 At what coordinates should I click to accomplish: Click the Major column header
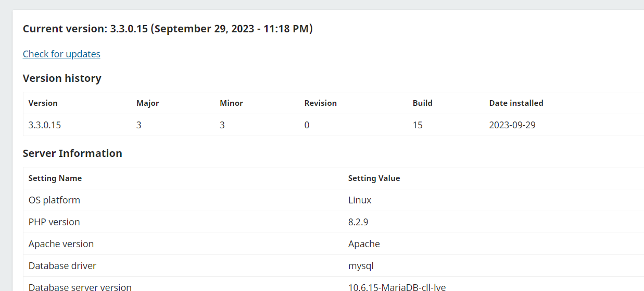coord(148,103)
